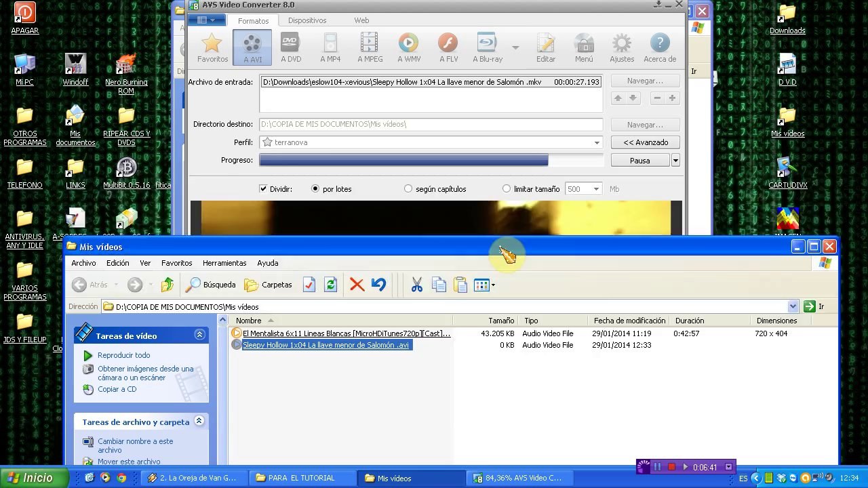The image size is (868, 488).
Task: Open the CARTUDIVX desktop icon
Action: [787, 172]
